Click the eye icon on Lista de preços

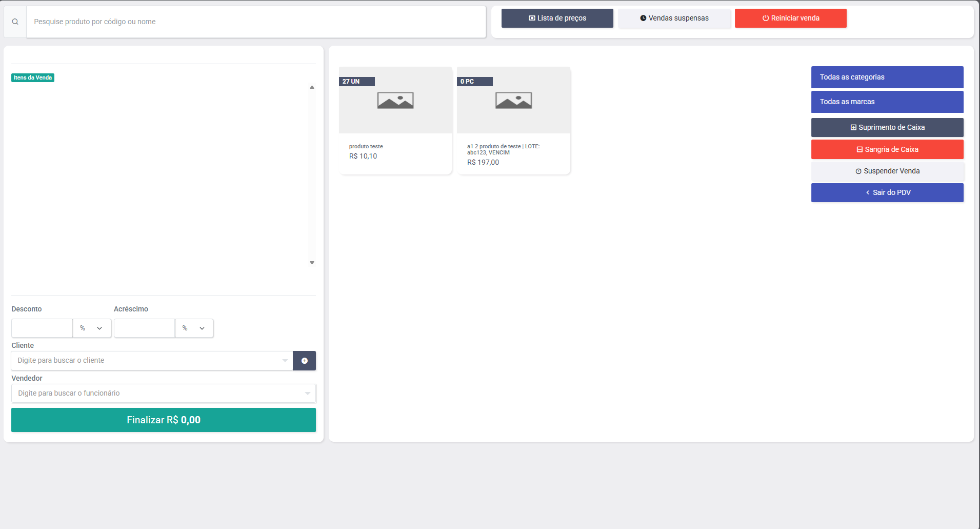pos(532,17)
